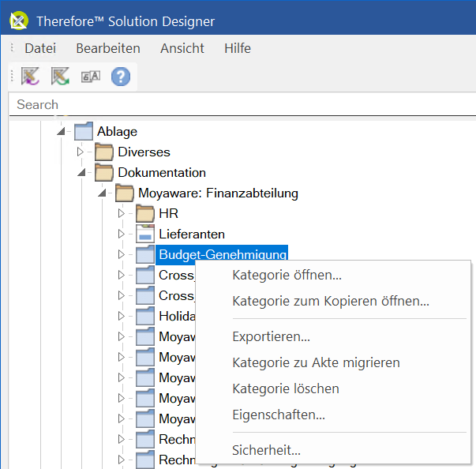
Task: Click the Ablage category icon
Action: [84, 131]
